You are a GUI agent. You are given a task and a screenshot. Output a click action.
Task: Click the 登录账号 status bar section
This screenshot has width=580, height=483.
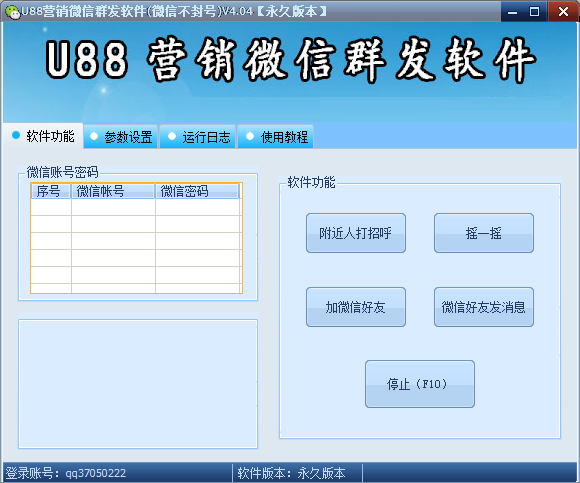(118, 473)
